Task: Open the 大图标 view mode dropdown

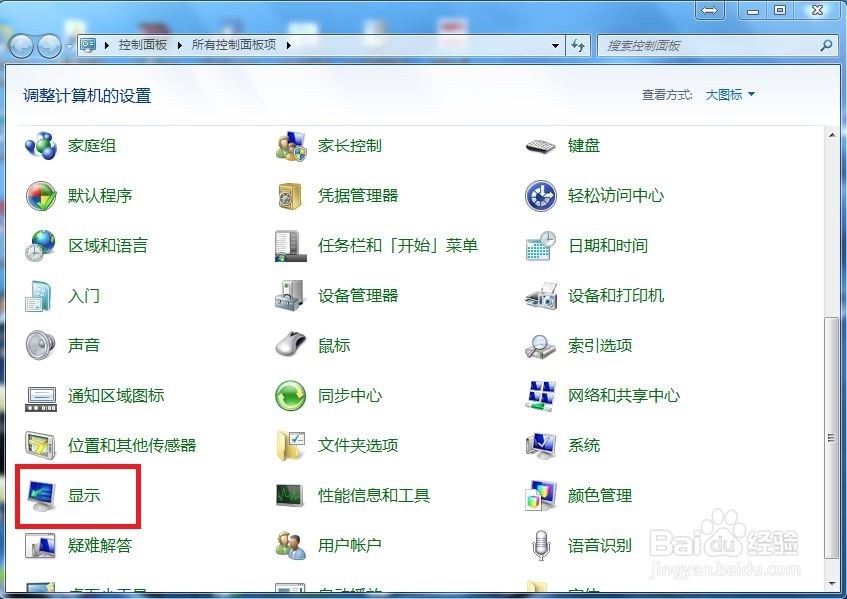Action: (730, 95)
